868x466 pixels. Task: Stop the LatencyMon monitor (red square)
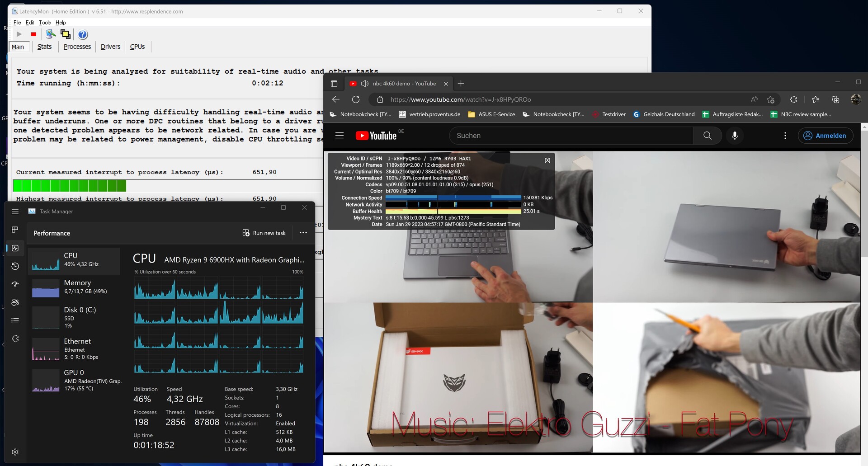point(33,34)
